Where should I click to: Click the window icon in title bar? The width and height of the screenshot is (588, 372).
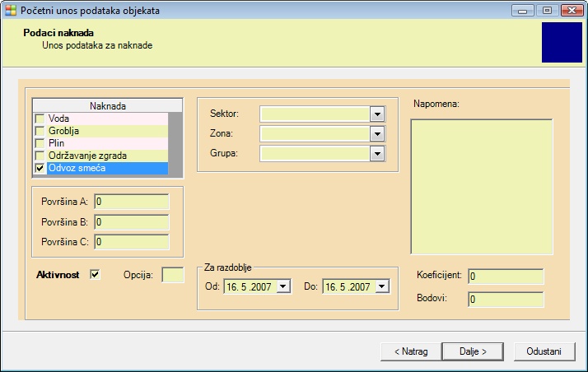tap(11, 10)
